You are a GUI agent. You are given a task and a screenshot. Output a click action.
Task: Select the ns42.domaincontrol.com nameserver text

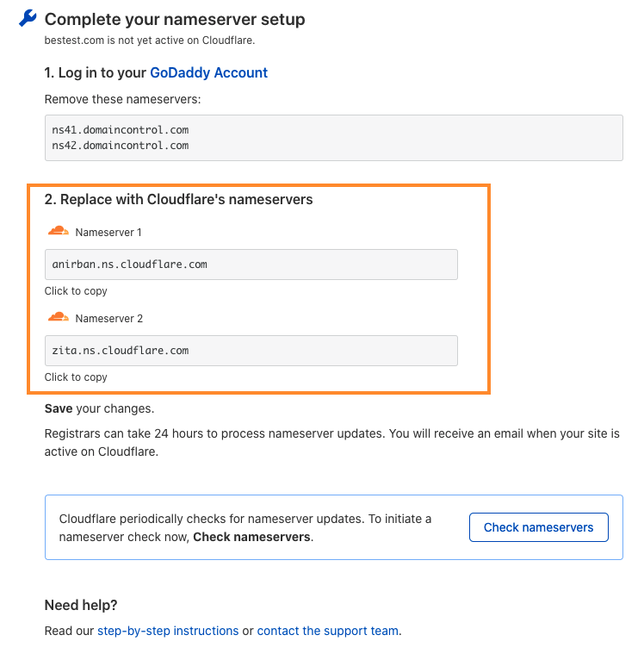tap(120, 146)
